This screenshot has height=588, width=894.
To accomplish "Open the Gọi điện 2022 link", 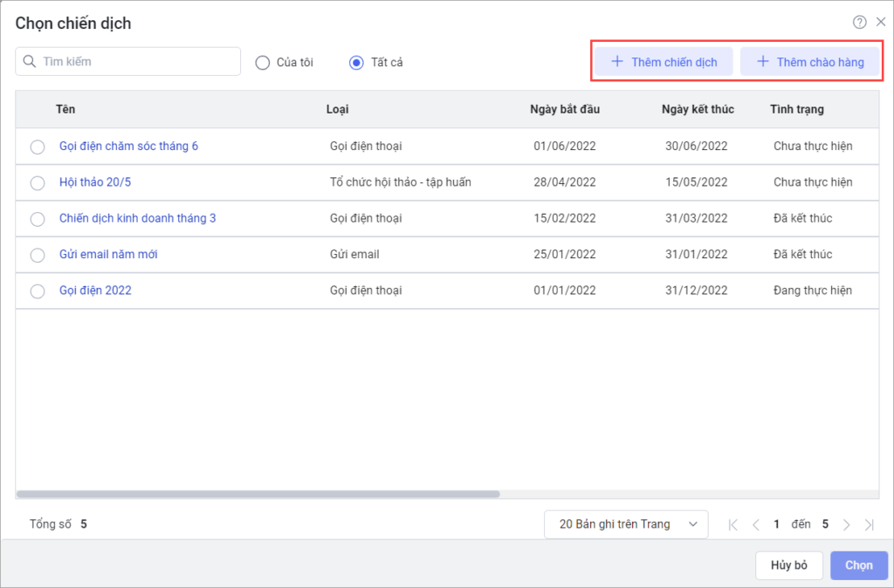I will click(95, 290).
